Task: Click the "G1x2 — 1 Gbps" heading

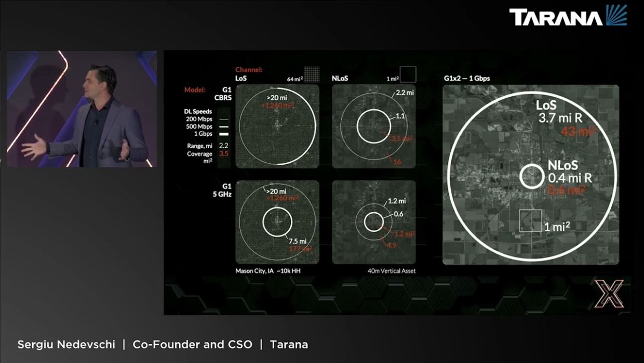Action: pos(467,79)
